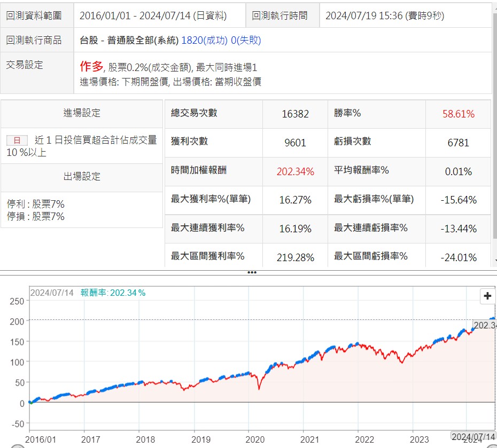Click the 202.34% time-weighted return value

(x=295, y=171)
